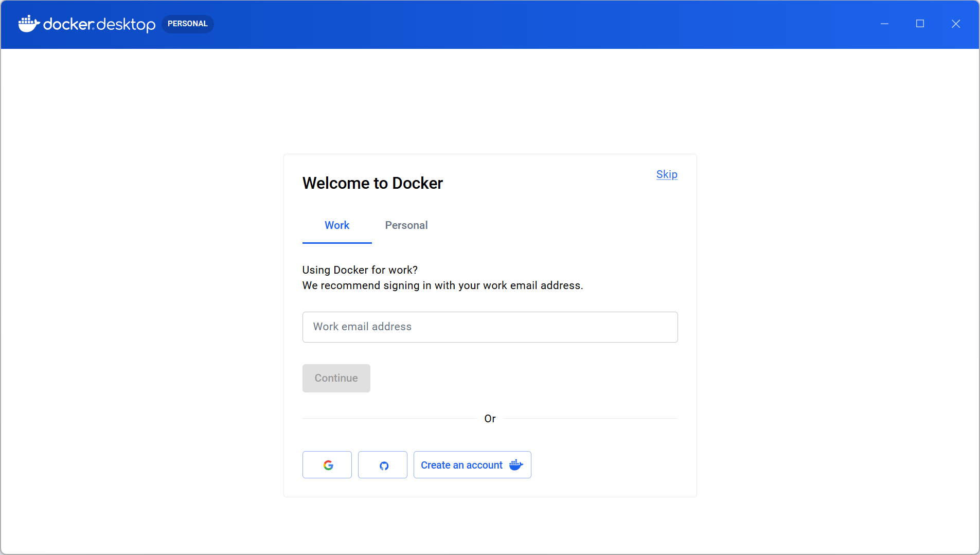Click the PERSONAL plan badge
Image resolution: width=980 pixels, height=555 pixels.
tap(188, 24)
